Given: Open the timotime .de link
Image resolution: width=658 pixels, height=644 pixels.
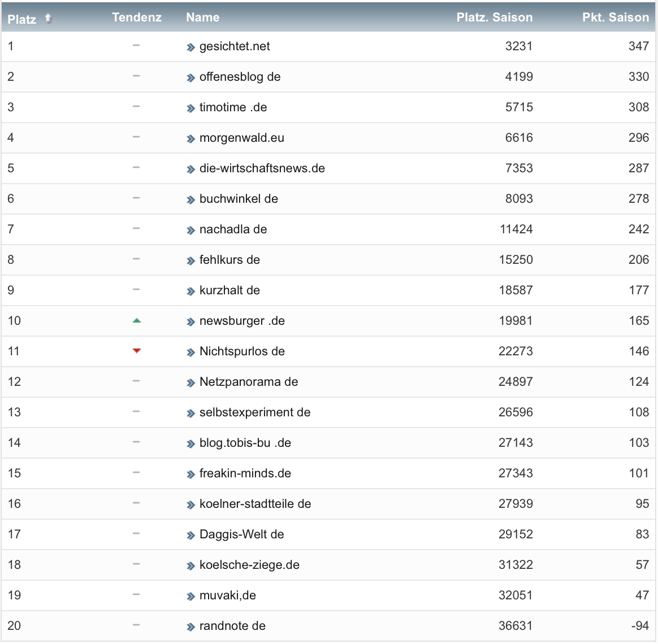Looking at the screenshot, I should [x=233, y=107].
